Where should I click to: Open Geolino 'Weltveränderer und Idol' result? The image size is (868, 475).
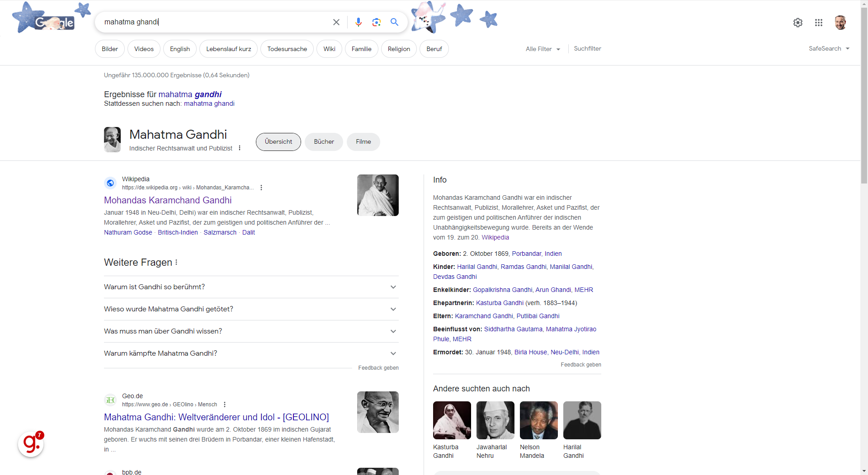[217, 417]
